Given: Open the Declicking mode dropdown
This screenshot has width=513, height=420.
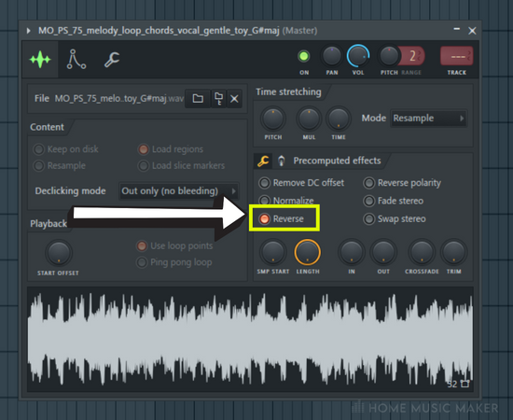Looking at the screenshot, I should pyautogui.click(x=179, y=190).
